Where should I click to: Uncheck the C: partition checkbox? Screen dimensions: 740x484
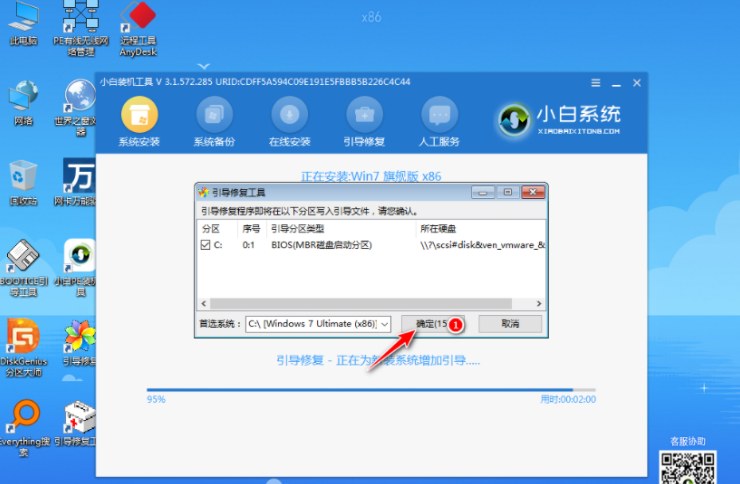pos(207,245)
